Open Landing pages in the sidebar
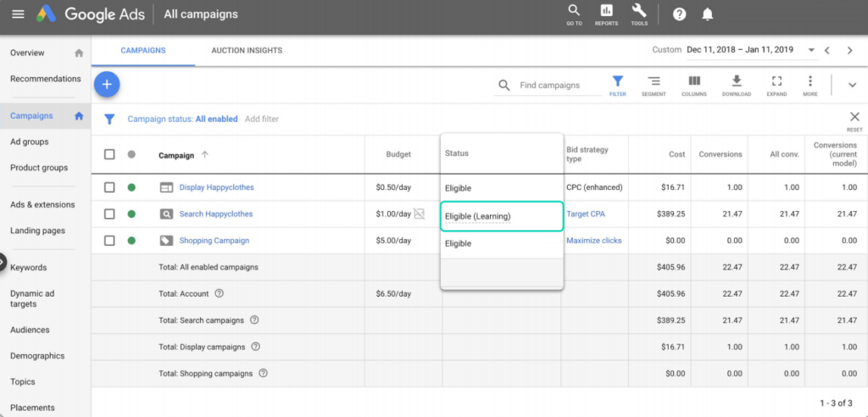Image resolution: width=868 pixels, height=417 pixels. point(37,231)
